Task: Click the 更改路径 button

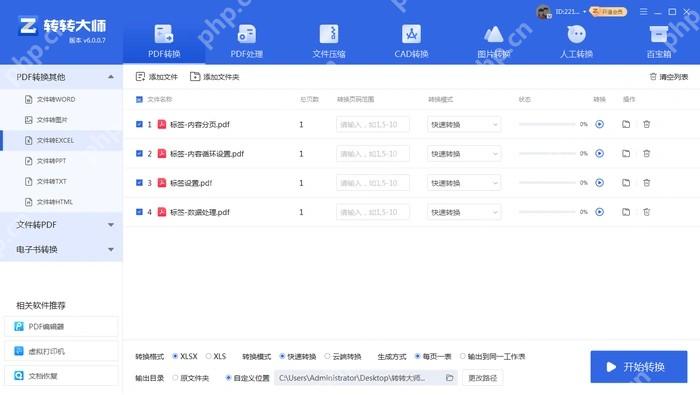Action: coord(483,378)
